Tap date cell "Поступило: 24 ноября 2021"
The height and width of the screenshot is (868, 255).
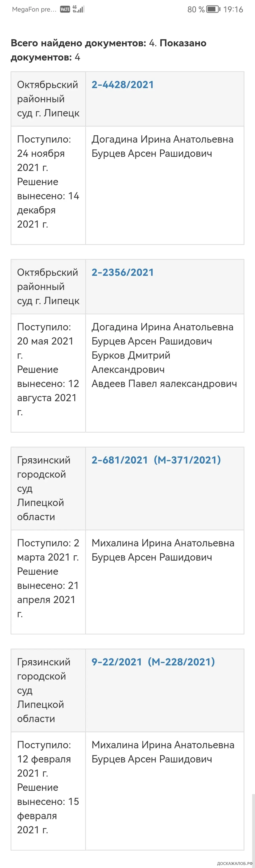[x=48, y=185]
